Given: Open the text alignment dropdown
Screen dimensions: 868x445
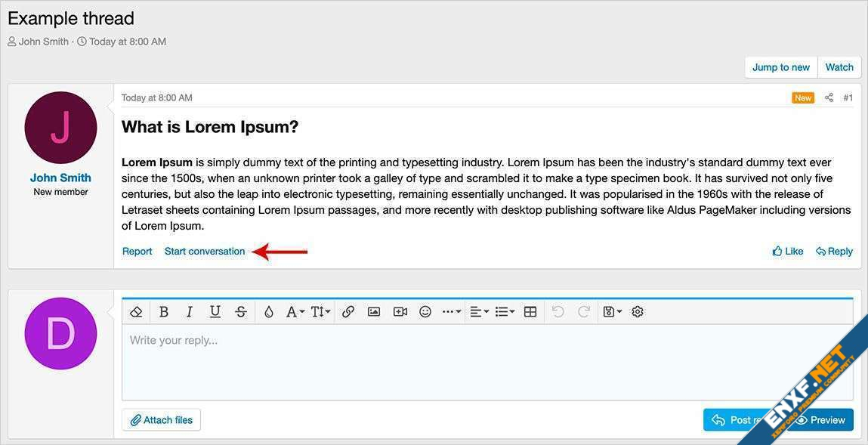Looking at the screenshot, I should click(479, 311).
